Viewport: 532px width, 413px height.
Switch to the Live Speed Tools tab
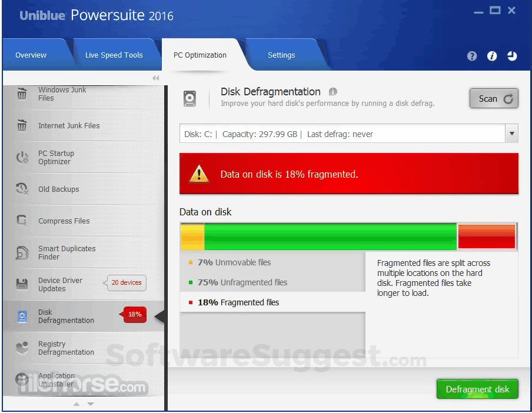(114, 55)
